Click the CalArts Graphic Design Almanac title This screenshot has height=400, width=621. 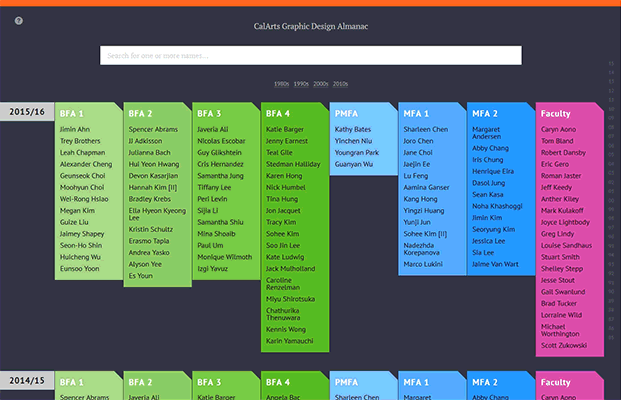pos(310,25)
